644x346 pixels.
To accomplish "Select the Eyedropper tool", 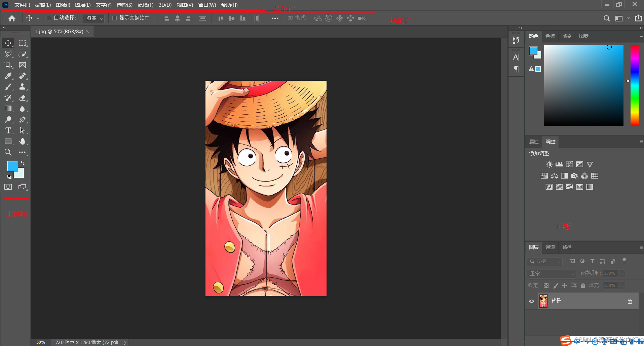I will 8,76.
